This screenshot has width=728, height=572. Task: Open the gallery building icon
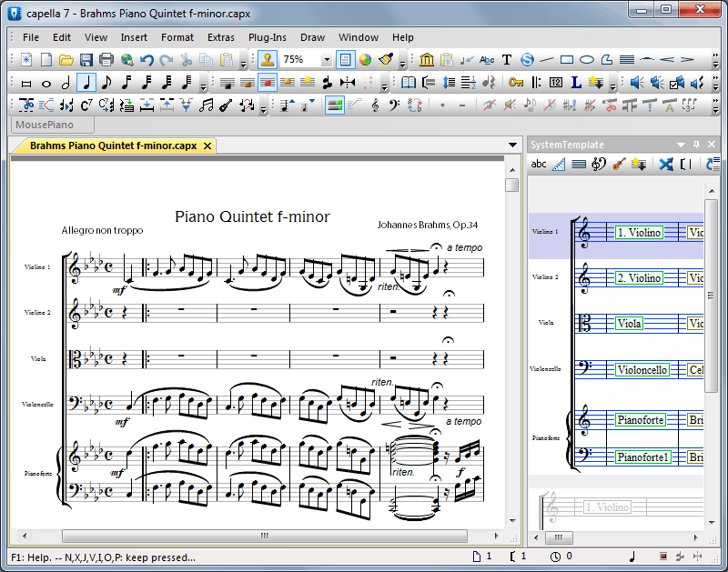point(426,60)
